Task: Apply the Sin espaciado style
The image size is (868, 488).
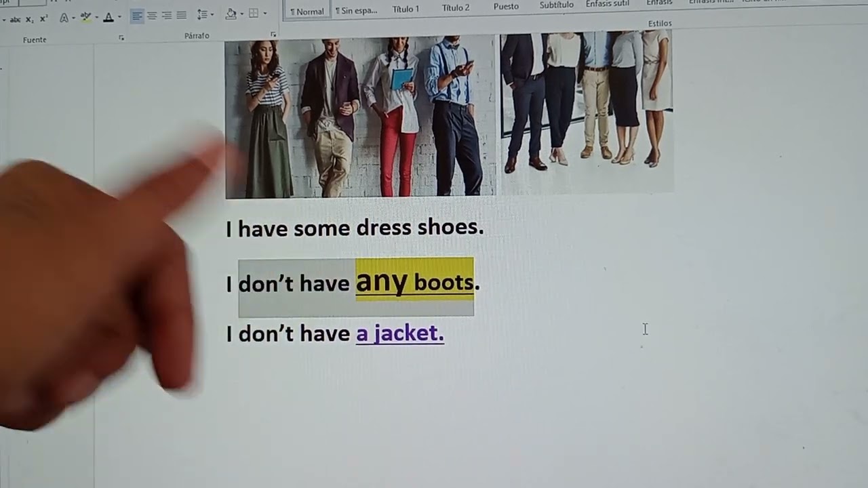Action: coord(357,9)
